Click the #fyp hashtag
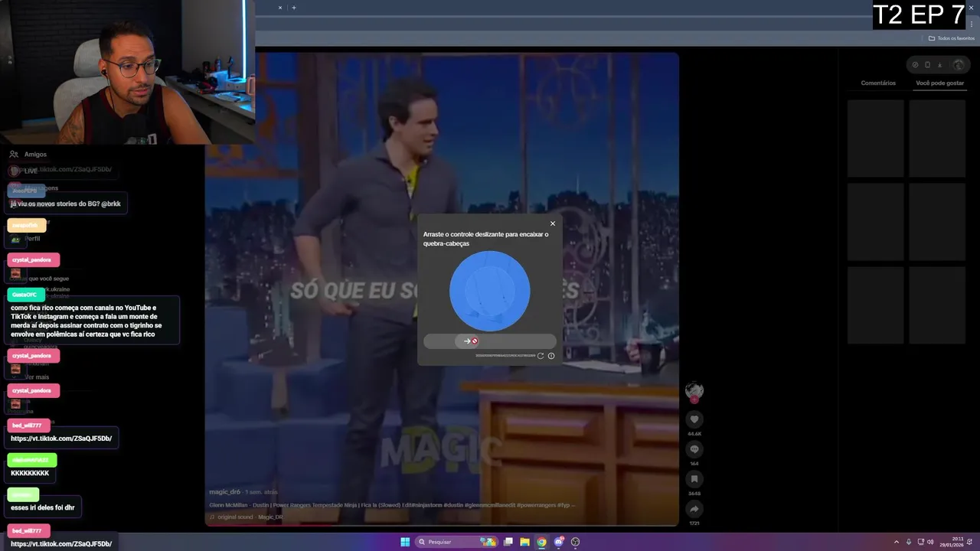980x551 pixels. (x=563, y=505)
